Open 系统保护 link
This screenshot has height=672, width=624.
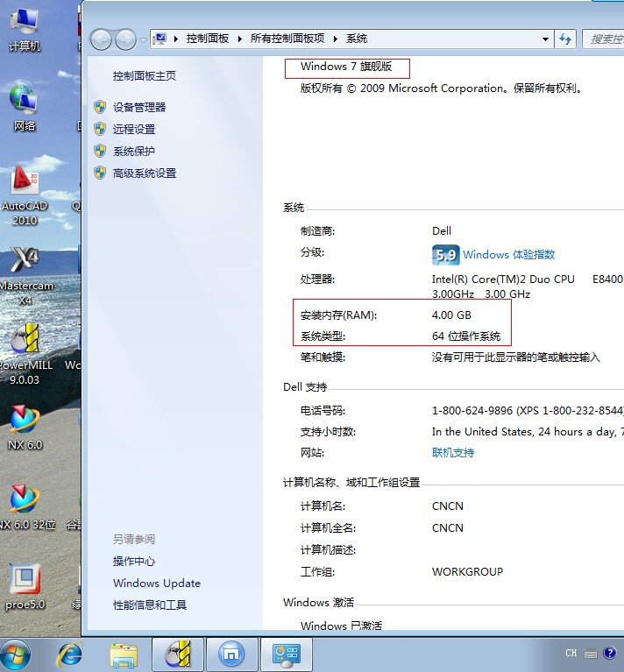coord(134,151)
